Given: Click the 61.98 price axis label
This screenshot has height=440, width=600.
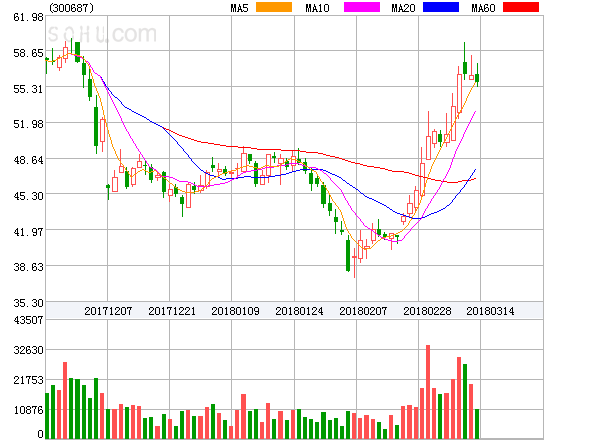Looking at the screenshot, I should click(29, 17).
